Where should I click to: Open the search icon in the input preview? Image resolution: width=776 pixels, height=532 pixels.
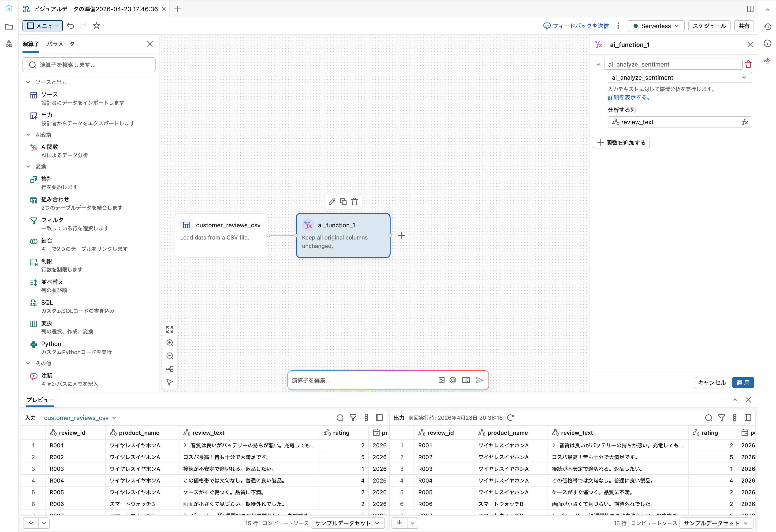[x=340, y=417]
